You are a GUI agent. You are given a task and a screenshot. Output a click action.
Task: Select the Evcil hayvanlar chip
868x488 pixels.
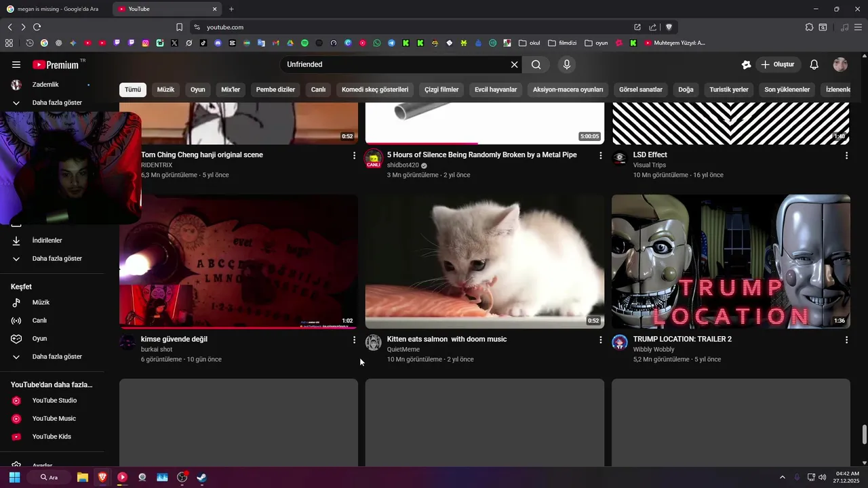(496, 89)
